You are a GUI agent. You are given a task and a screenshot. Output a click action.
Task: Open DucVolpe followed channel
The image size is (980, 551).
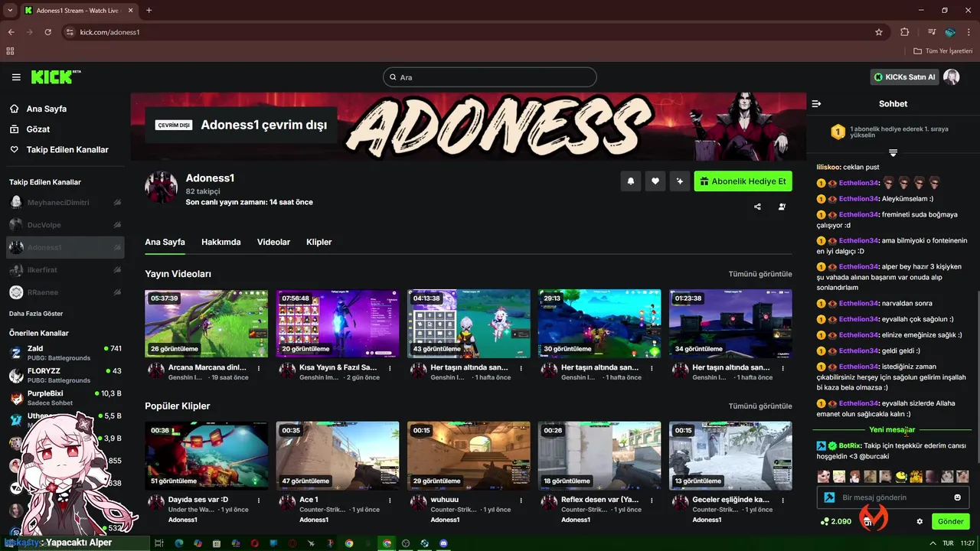pos(65,225)
